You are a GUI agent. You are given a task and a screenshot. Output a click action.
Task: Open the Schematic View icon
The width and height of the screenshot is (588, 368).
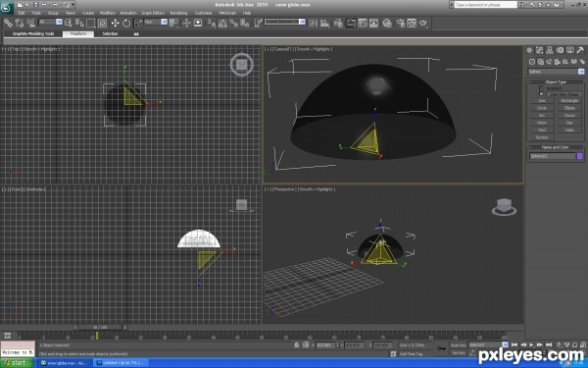(374, 24)
